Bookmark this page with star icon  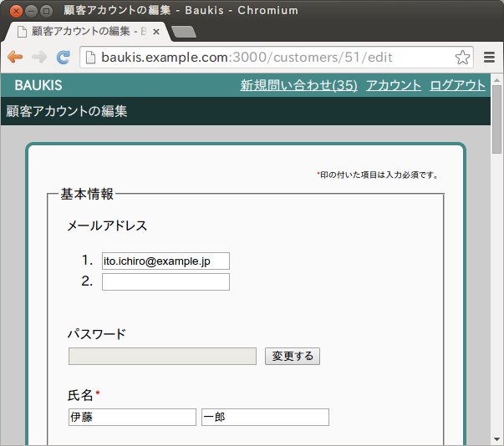(x=462, y=58)
